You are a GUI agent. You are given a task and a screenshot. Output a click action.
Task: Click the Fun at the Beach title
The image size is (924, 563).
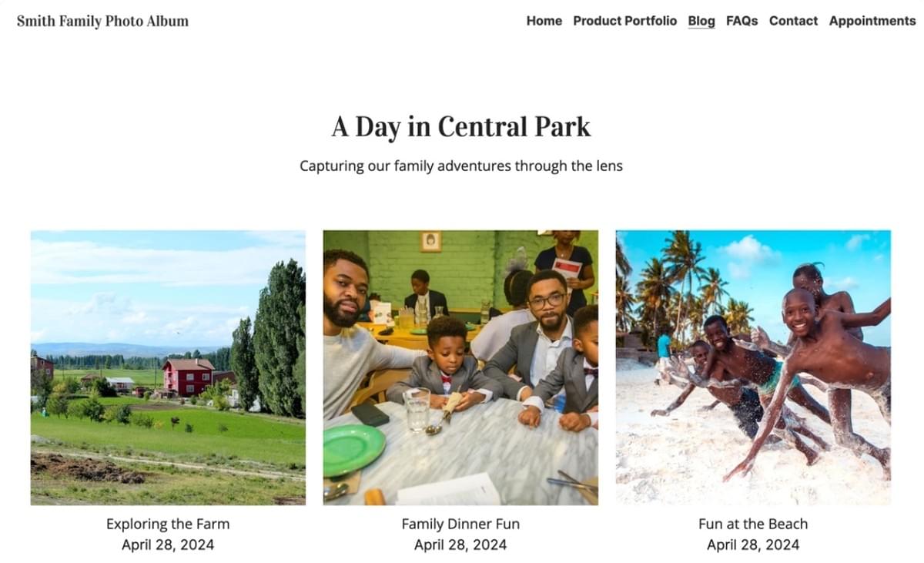[753, 524]
